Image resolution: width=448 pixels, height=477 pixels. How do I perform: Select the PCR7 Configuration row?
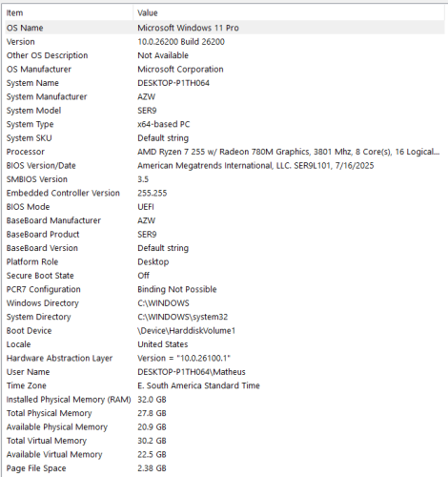click(x=225, y=289)
